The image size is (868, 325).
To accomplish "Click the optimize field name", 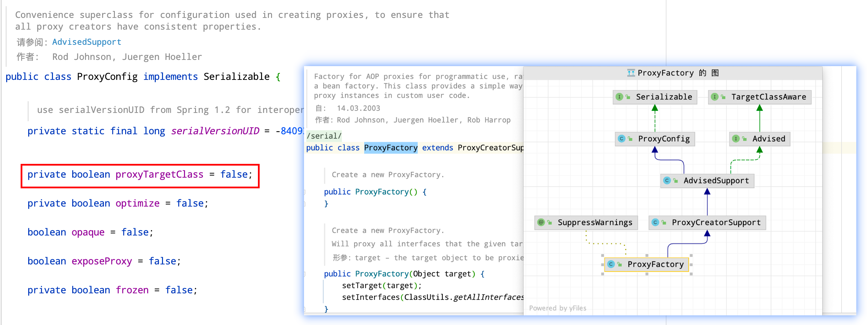I will coord(138,203).
